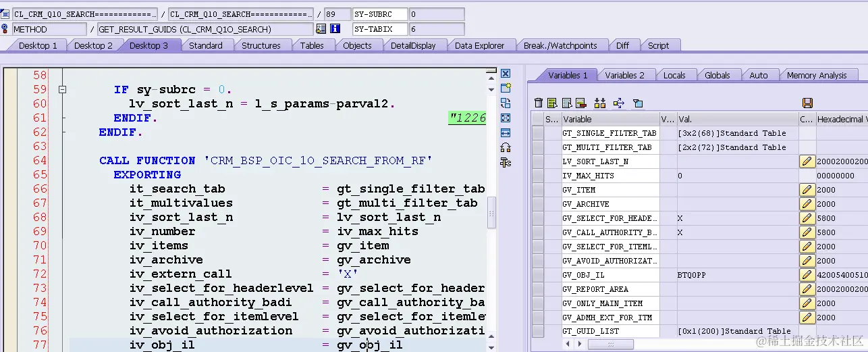Click the orange Save floppy icon above the table
The height and width of the screenshot is (352, 868).
(x=807, y=103)
